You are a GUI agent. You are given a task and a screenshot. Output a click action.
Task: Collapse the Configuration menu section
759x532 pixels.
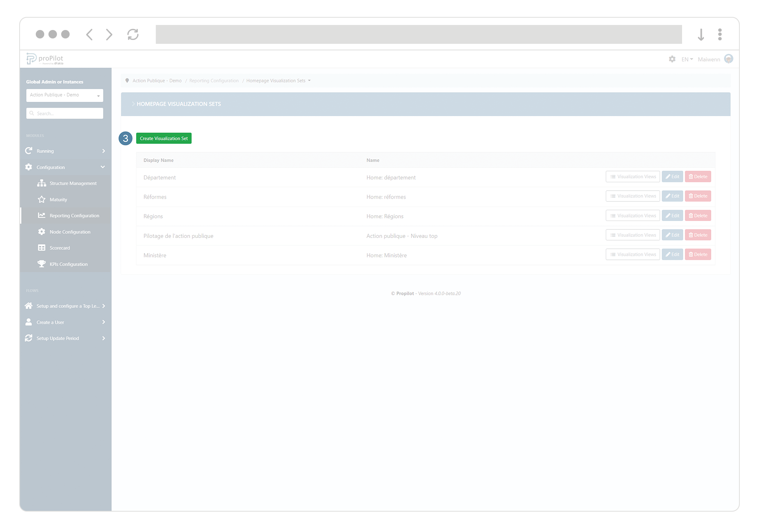click(x=102, y=167)
